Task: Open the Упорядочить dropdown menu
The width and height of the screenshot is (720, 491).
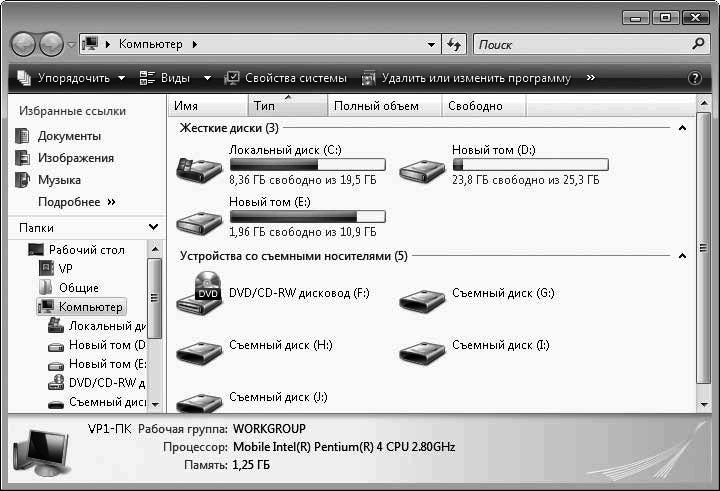Action: 72,78
